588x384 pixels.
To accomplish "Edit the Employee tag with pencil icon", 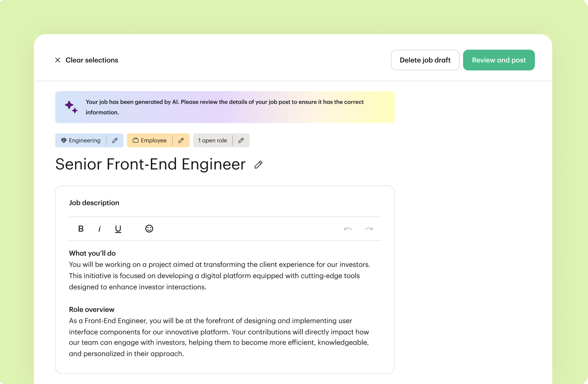I will coord(181,141).
